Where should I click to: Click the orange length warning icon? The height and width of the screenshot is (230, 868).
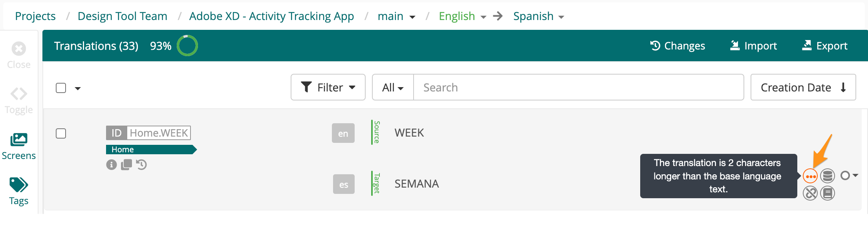(x=810, y=176)
